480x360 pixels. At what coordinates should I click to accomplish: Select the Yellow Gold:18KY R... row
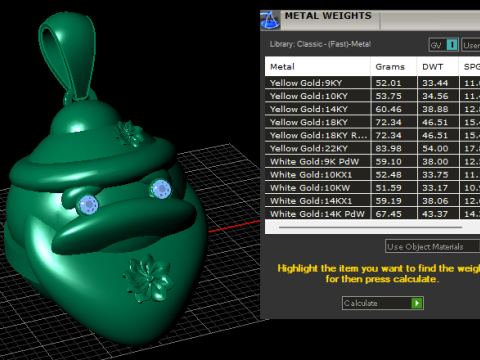click(x=372, y=135)
